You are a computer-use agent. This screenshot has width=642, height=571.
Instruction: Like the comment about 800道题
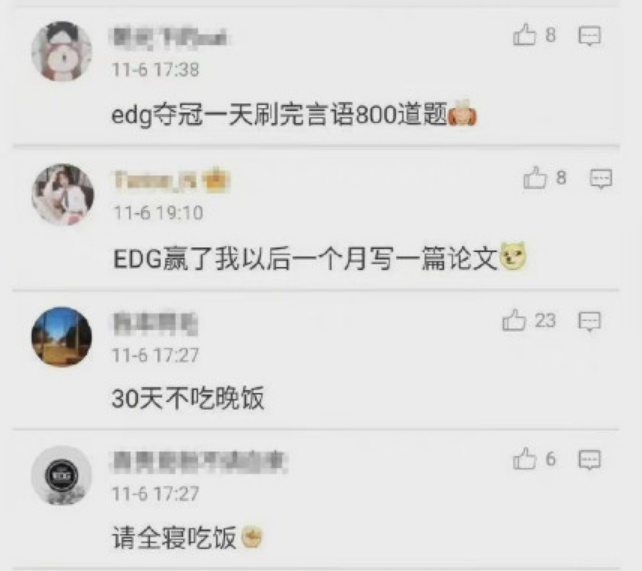(x=524, y=34)
